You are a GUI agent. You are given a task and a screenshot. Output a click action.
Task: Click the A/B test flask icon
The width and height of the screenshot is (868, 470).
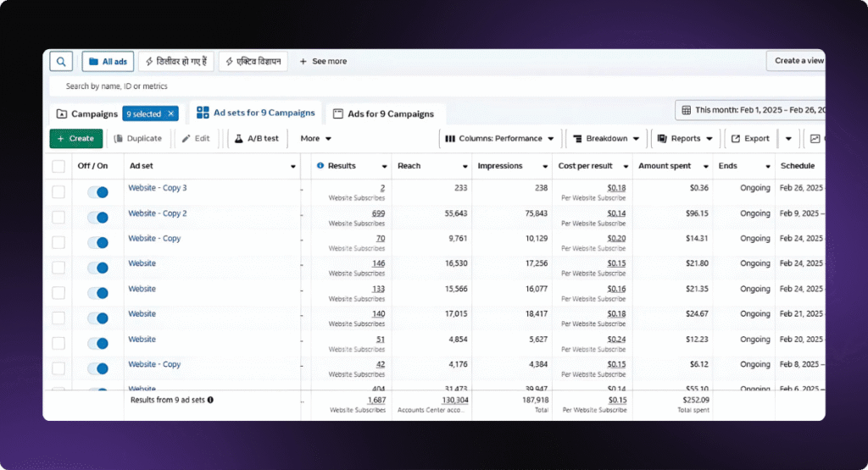click(239, 138)
